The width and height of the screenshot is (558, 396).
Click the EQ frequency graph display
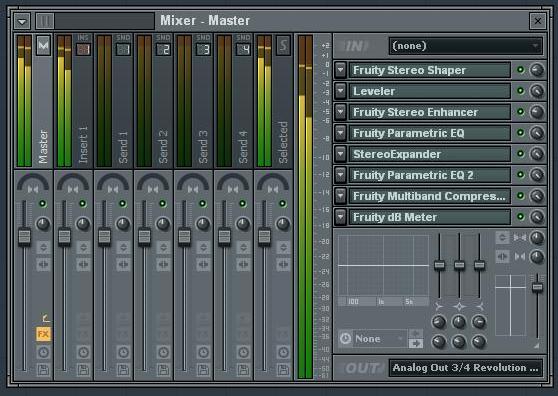[x=383, y=266]
